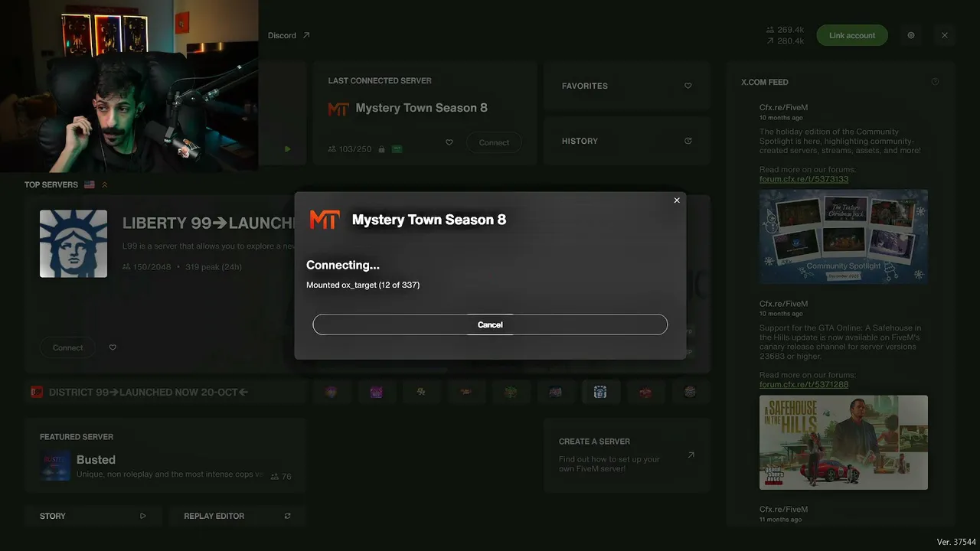Click the Create a Server heading
This screenshot has width=980, height=551.
click(594, 442)
